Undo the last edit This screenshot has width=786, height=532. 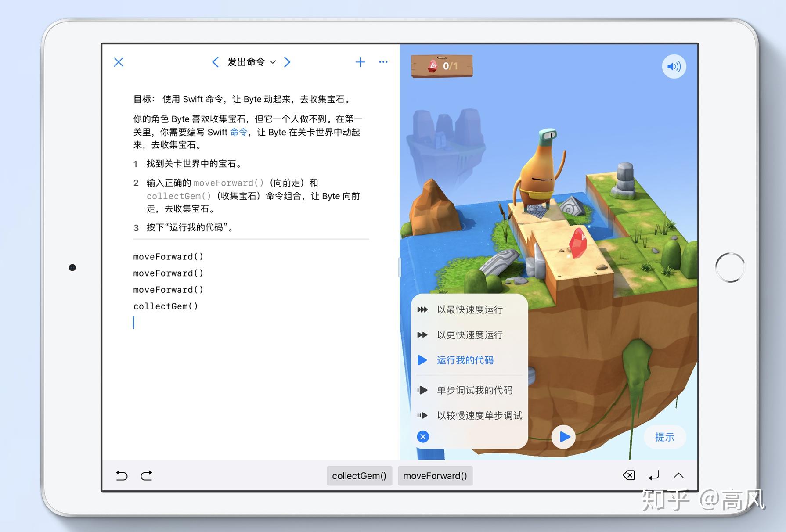[x=122, y=475]
